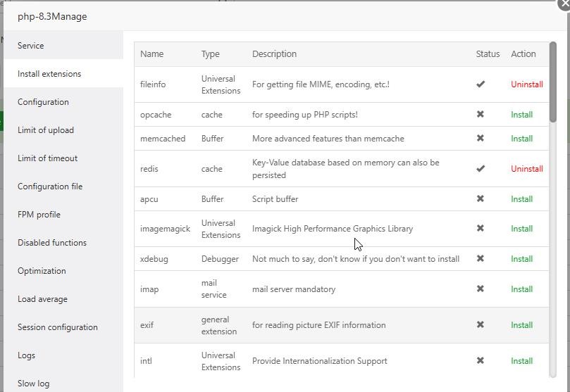Click the fileinfo installed checkmark status icon

(x=481, y=84)
